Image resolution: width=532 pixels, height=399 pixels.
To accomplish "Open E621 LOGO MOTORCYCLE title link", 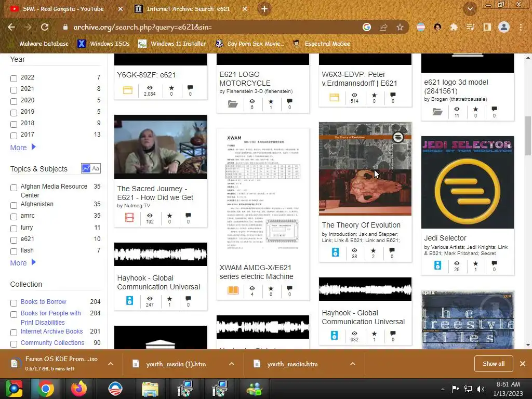I will (x=245, y=79).
